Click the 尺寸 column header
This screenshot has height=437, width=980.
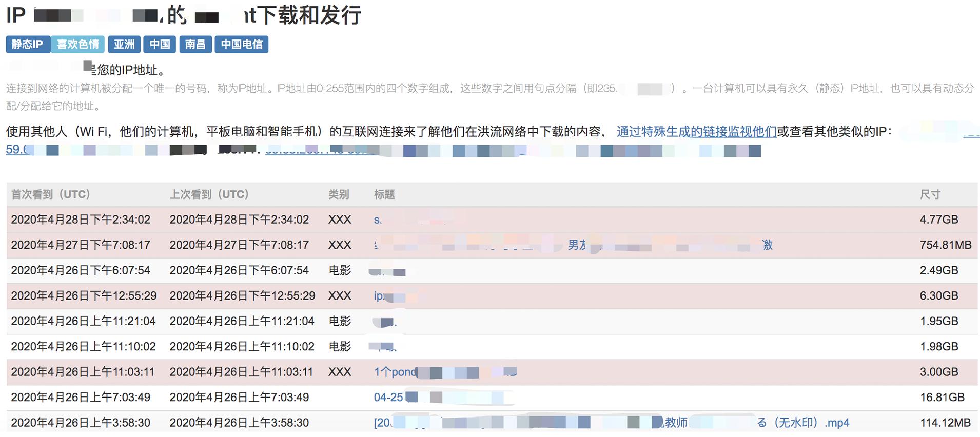pos(930,194)
